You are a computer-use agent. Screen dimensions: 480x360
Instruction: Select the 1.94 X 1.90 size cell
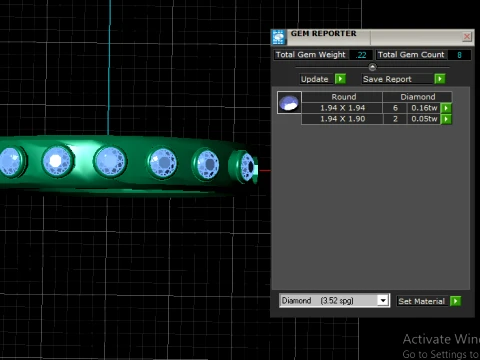point(342,119)
